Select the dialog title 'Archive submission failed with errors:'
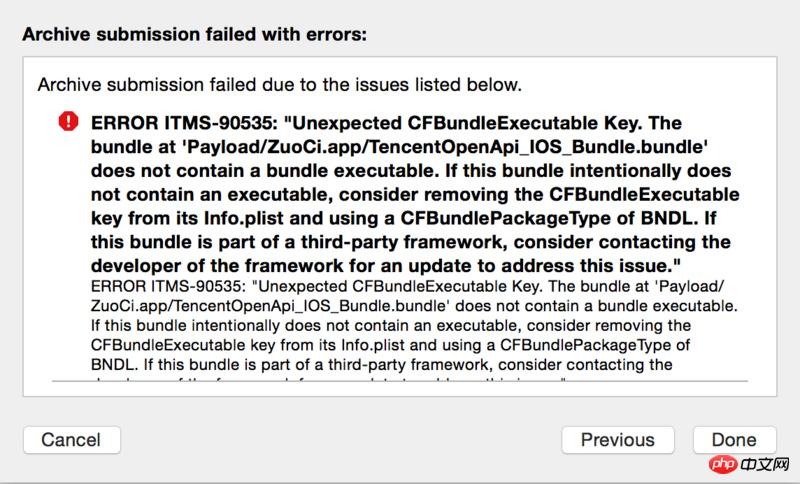800x484 pixels. tap(195, 34)
